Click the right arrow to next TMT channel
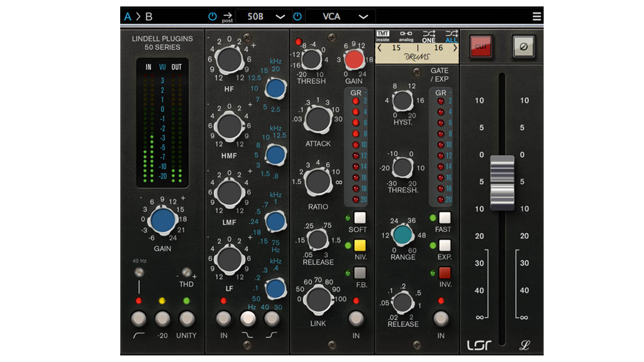 point(456,48)
